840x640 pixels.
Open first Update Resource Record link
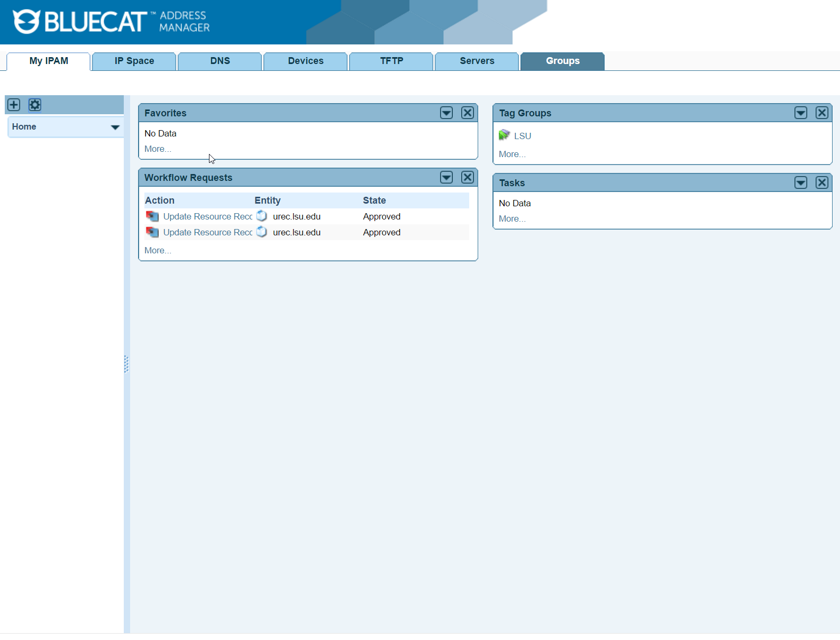(208, 216)
